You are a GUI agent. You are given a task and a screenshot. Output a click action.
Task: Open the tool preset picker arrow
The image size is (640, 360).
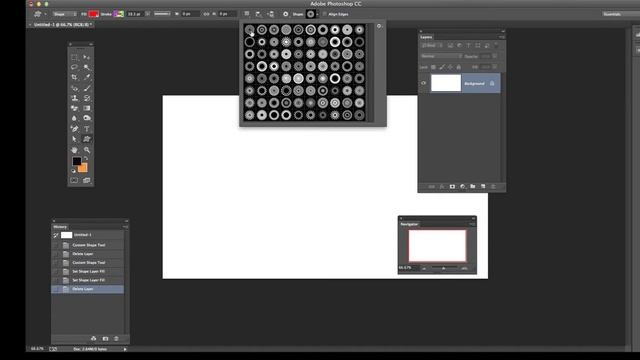pyautogui.click(x=45, y=14)
